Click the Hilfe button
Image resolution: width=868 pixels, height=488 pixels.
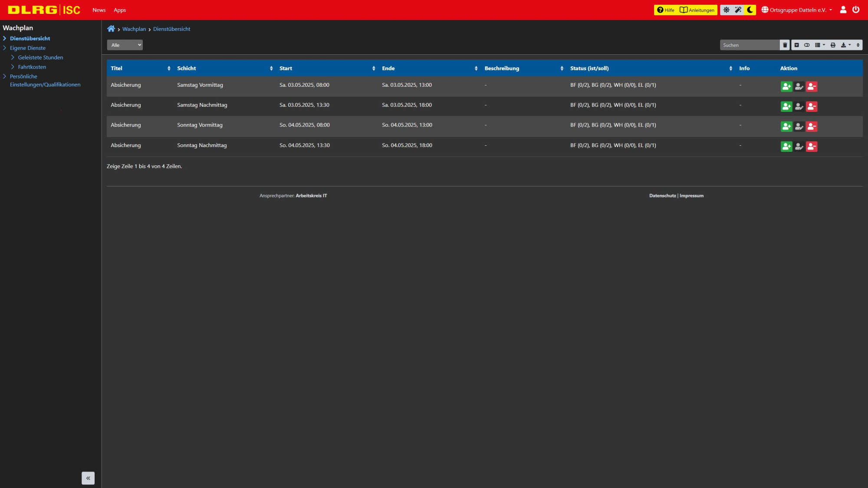pyautogui.click(x=665, y=10)
